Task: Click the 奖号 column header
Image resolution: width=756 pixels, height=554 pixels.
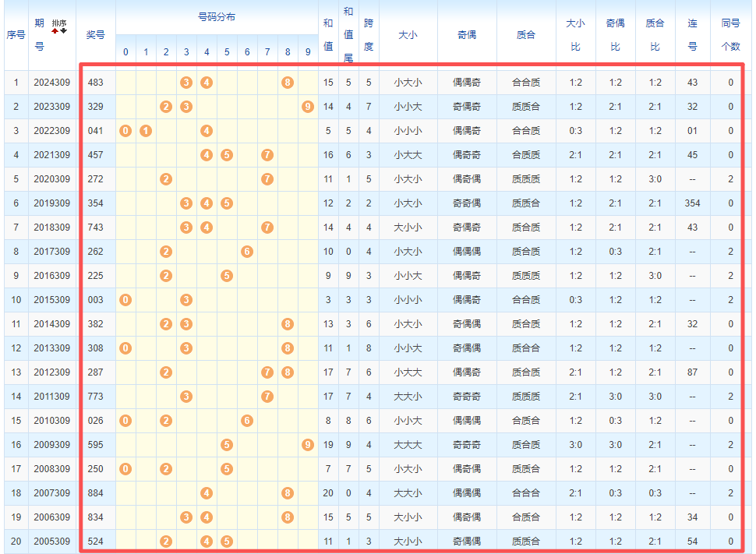Action: [96, 34]
